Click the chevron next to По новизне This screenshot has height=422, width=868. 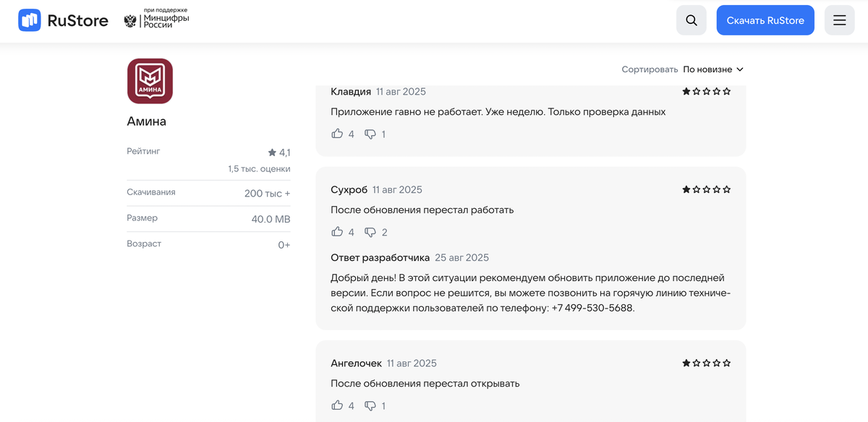pos(739,69)
